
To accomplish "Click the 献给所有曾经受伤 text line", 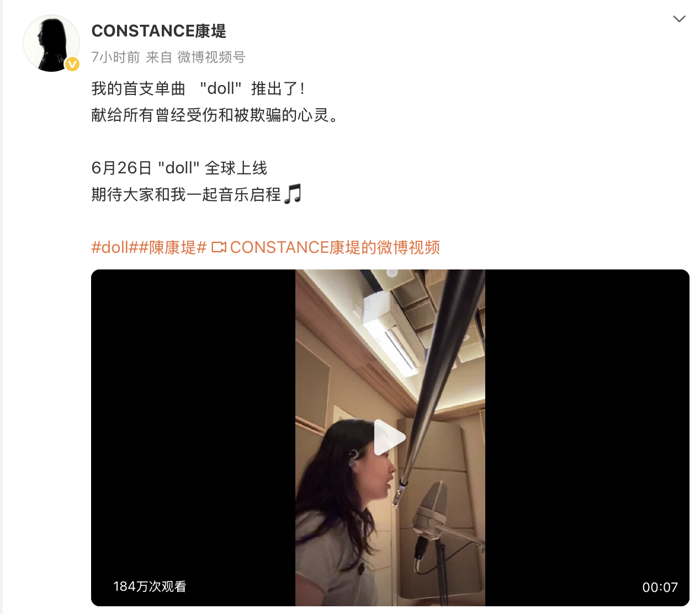I will click(x=215, y=115).
